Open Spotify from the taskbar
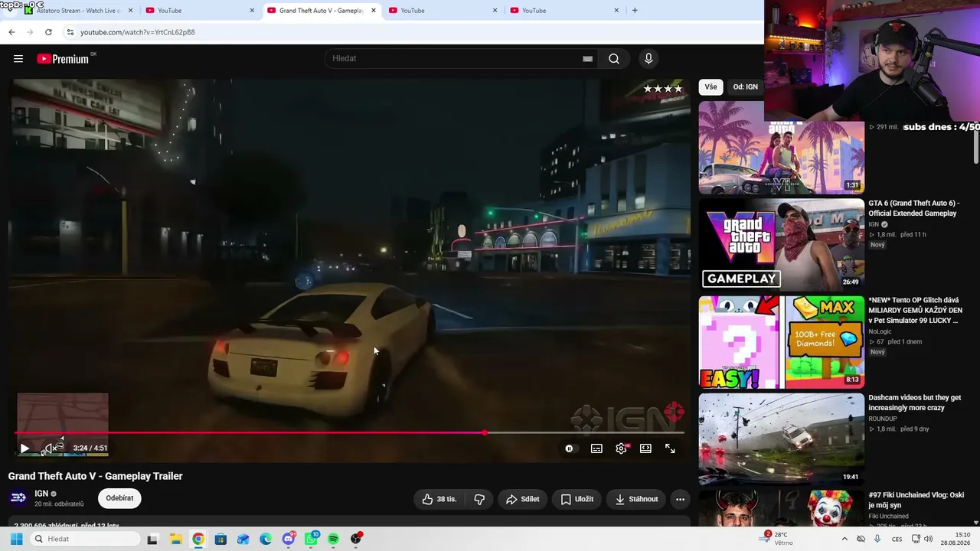Viewport: 980px width, 551px height. click(334, 540)
